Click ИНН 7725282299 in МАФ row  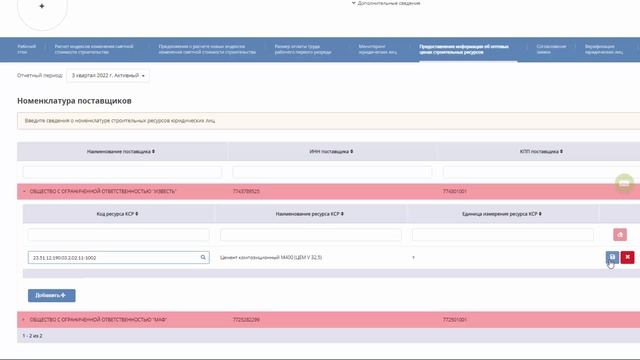point(246,320)
